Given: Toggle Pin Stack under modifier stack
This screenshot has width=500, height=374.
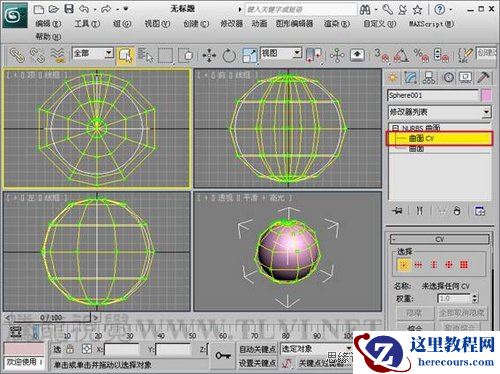Looking at the screenshot, I should click(x=397, y=211).
